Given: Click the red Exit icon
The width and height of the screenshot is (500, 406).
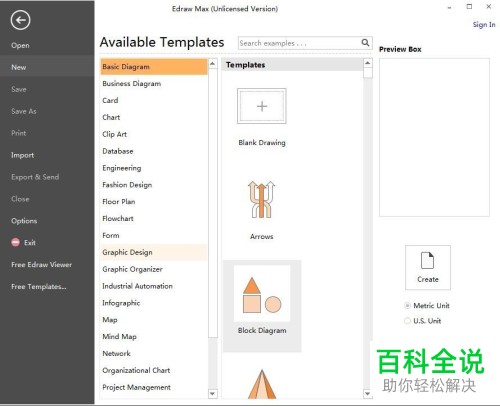Looking at the screenshot, I should coord(15,242).
